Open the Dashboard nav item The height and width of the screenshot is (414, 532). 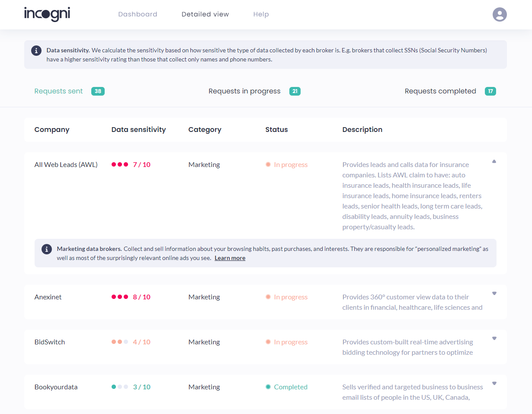click(138, 14)
